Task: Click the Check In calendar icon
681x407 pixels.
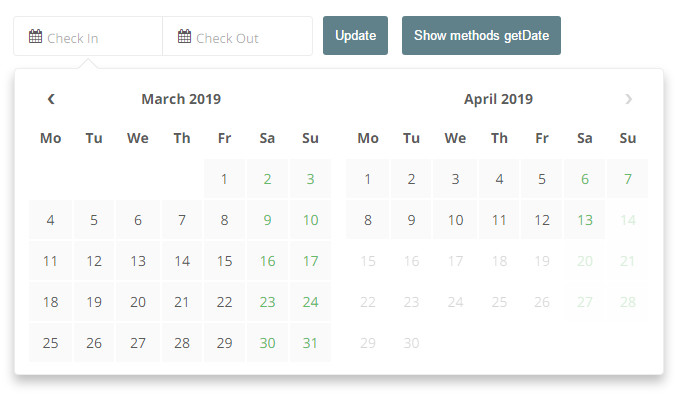Action: click(x=35, y=37)
